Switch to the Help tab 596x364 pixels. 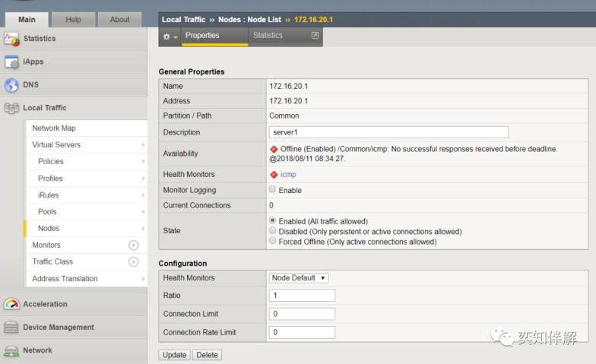tap(73, 20)
